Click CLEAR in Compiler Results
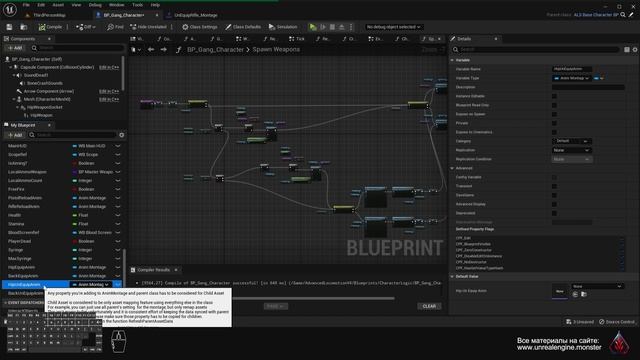This screenshot has width=640, height=360. point(429,306)
